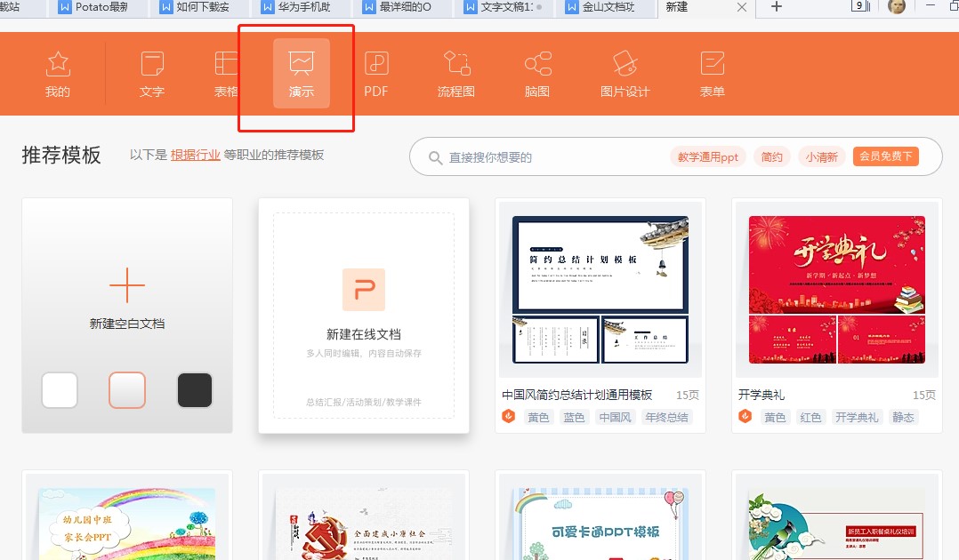
Task: Click member badge under 开学典礼 template
Action: coord(745,416)
